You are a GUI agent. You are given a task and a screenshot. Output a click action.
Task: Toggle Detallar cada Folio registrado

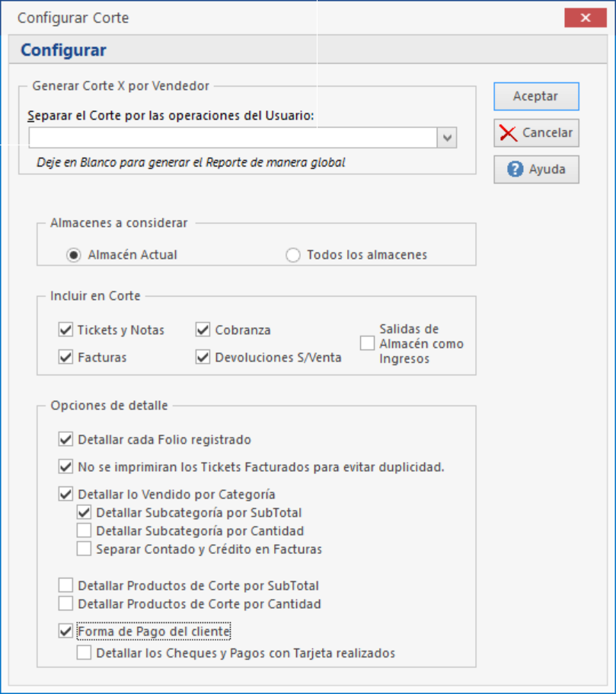point(65,439)
